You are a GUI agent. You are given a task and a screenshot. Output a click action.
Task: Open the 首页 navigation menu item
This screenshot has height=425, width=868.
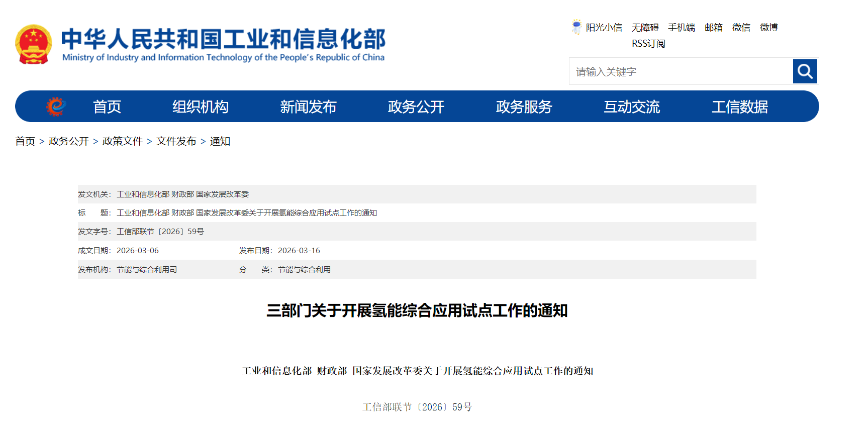(107, 107)
